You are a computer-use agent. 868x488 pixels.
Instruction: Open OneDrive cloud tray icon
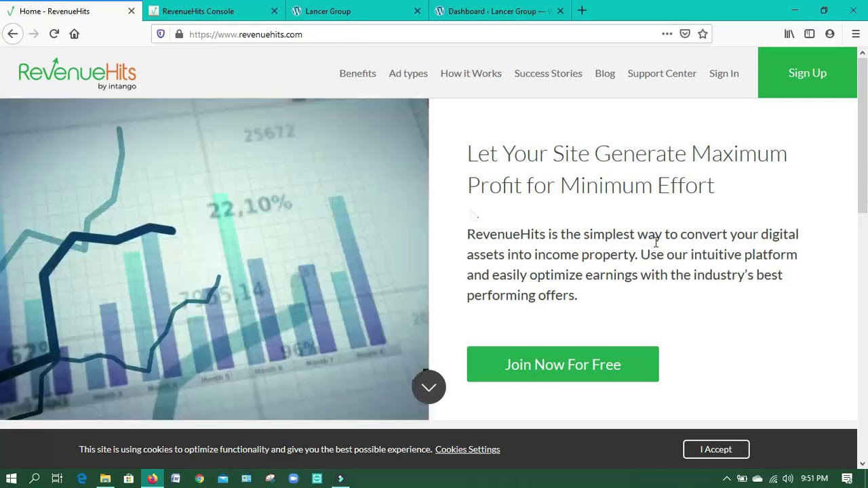click(x=757, y=479)
